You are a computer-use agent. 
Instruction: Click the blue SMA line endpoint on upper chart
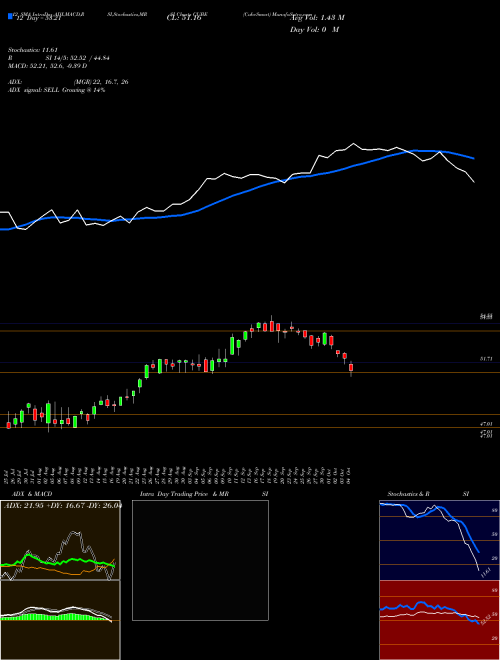click(x=474, y=159)
